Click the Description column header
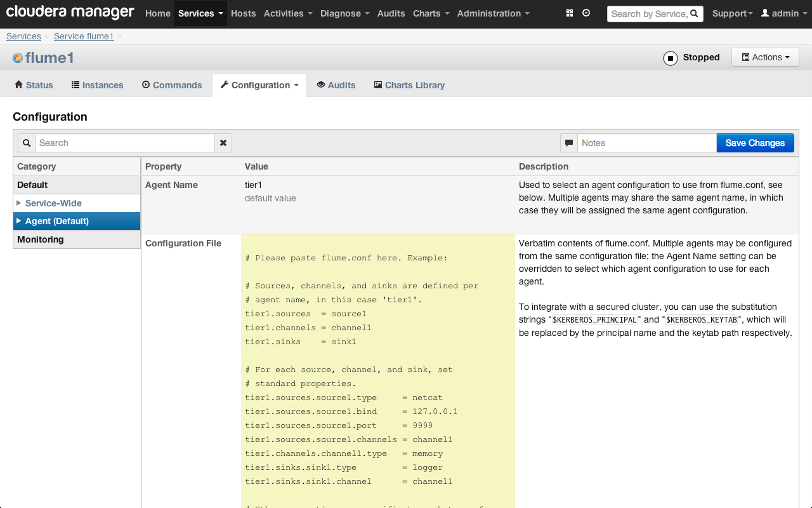This screenshot has width=812, height=508. [x=544, y=166]
